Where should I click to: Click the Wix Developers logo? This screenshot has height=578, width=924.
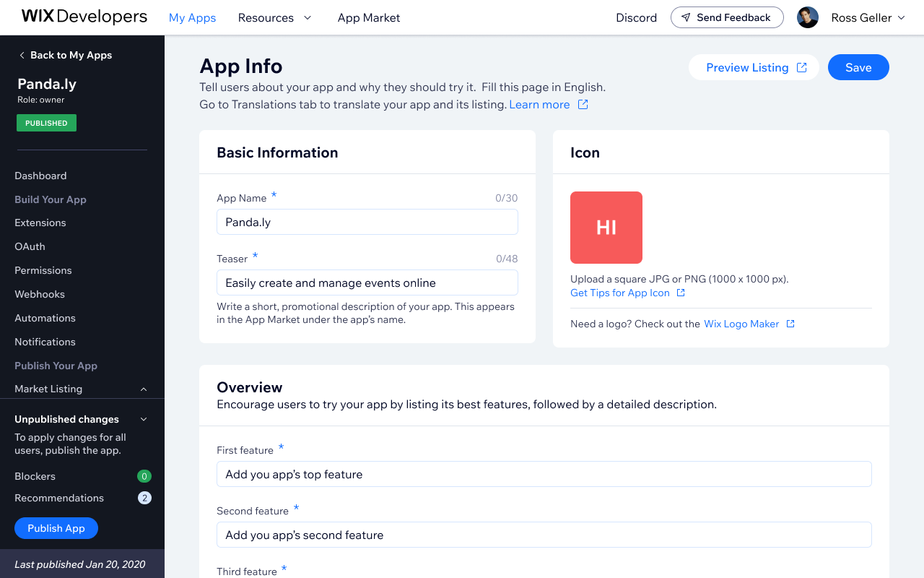(84, 17)
